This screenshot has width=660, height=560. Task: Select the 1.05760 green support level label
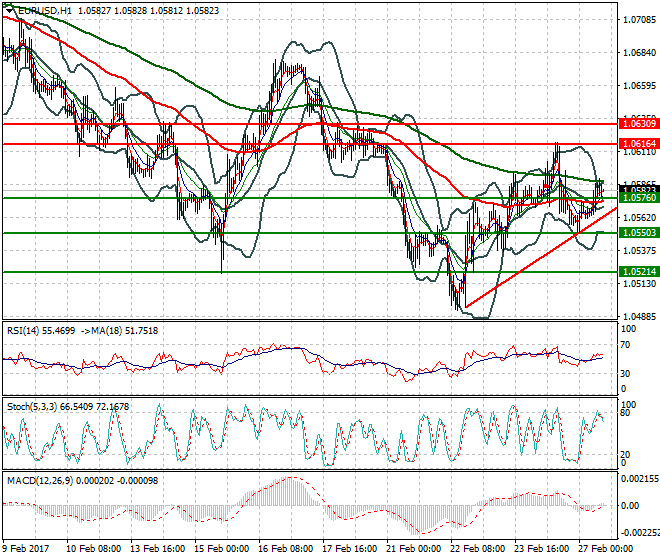click(639, 198)
